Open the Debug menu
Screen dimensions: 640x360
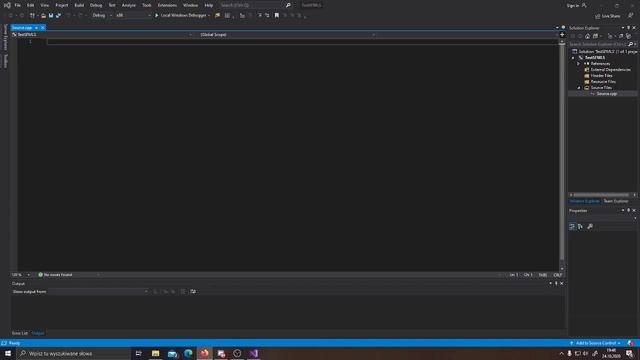click(96, 5)
